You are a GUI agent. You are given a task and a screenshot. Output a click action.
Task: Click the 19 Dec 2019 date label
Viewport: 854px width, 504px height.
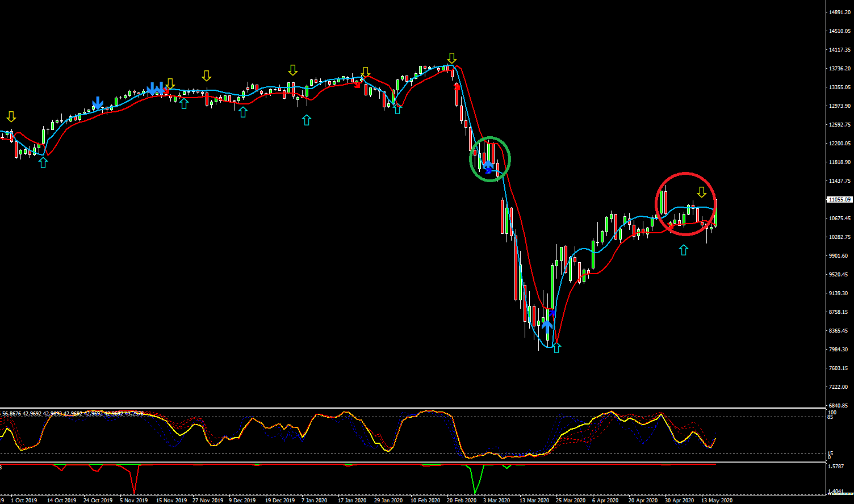point(280,501)
